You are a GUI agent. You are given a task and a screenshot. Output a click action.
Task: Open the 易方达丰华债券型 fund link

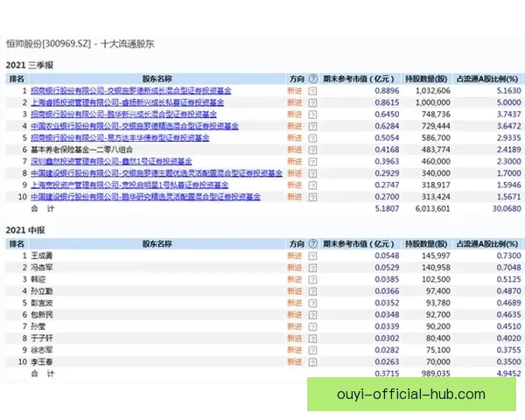click(120, 137)
